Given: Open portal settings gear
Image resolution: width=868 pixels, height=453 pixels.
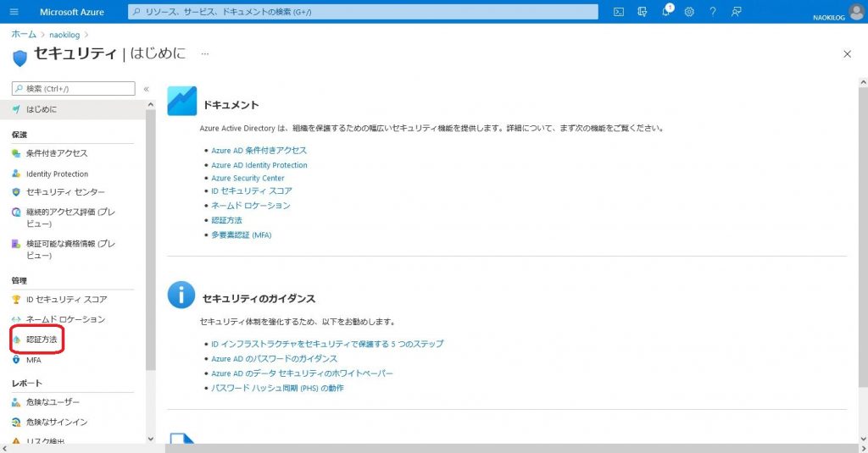Looking at the screenshot, I should click(x=689, y=12).
